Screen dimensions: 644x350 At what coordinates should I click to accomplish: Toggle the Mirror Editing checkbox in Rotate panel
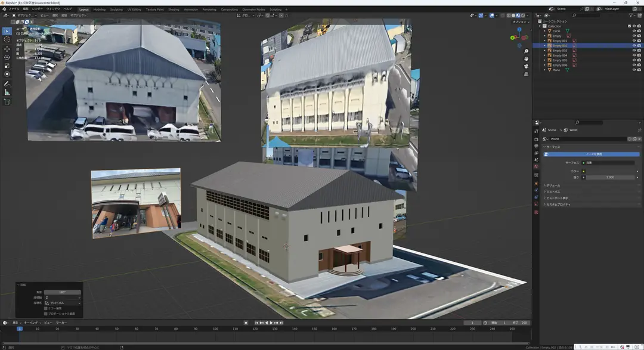[x=45, y=308]
